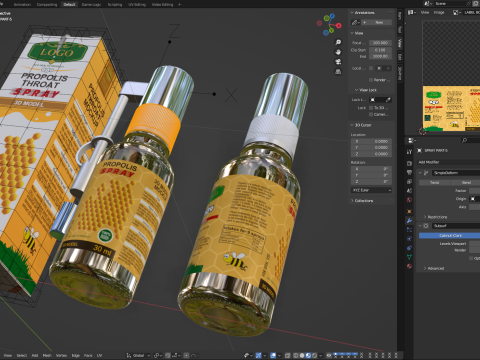This screenshot has height=360, width=480.
Task: Expand the Restrictions subpanel
Action: [x=425, y=217]
